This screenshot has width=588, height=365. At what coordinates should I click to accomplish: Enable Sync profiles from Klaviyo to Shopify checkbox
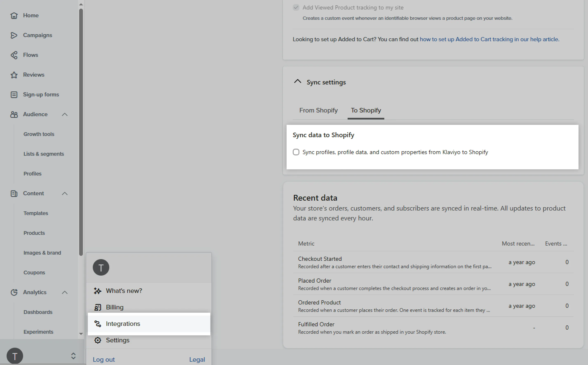pyautogui.click(x=296, y=152)
